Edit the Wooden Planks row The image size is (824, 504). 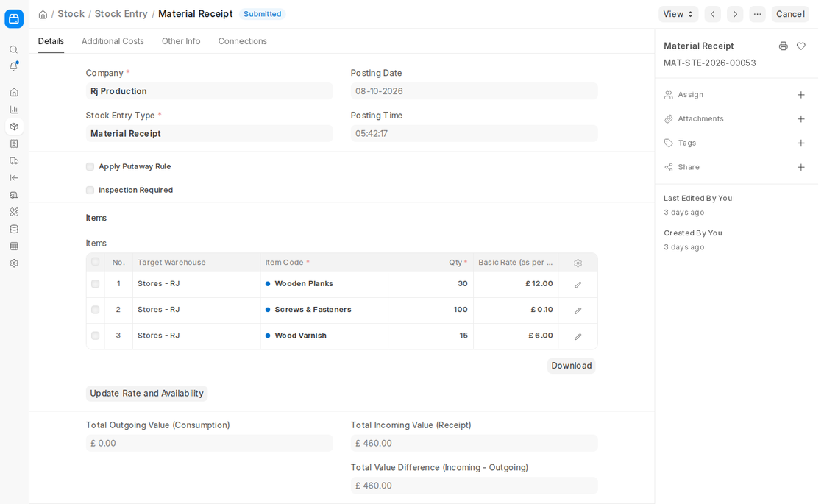click(x=578, y=284)
